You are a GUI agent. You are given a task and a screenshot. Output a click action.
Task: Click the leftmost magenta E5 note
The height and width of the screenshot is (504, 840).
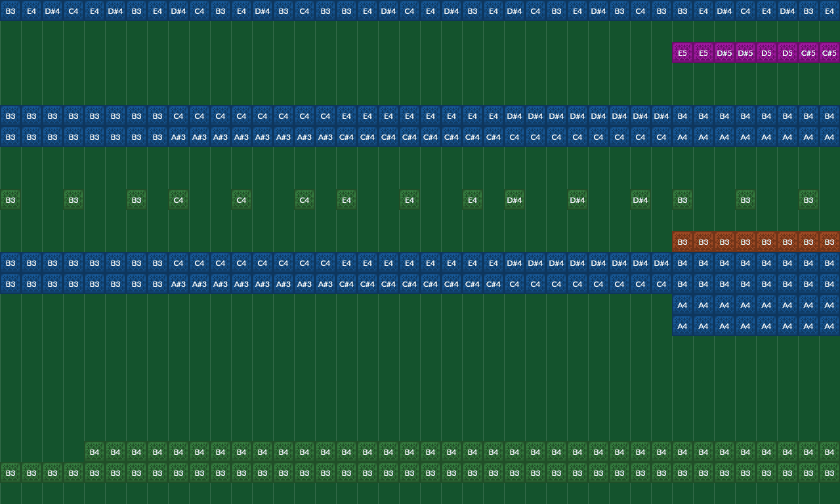pyautogui.click(x=682, y=53)
